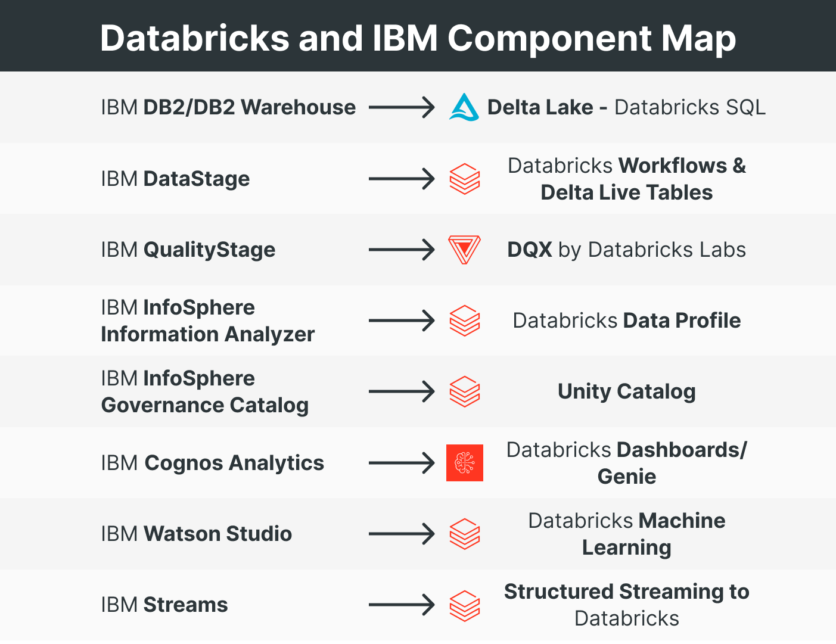Viewport: 836px width, 644px height.
Task: Select the Databricks Data Profile icon
Action: click(x=465, y=321)
